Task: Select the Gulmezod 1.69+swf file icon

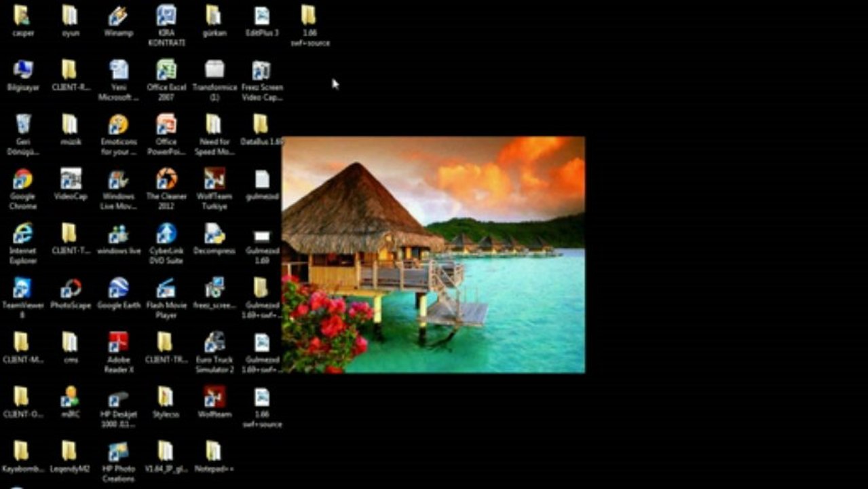Action: pos(261,342)
